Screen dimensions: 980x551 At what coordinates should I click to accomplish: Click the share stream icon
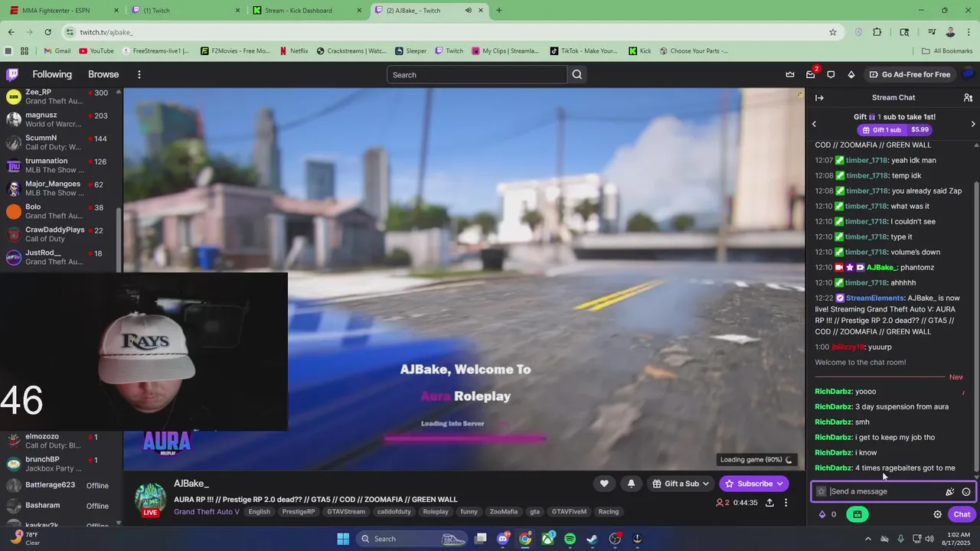[769, 503]
